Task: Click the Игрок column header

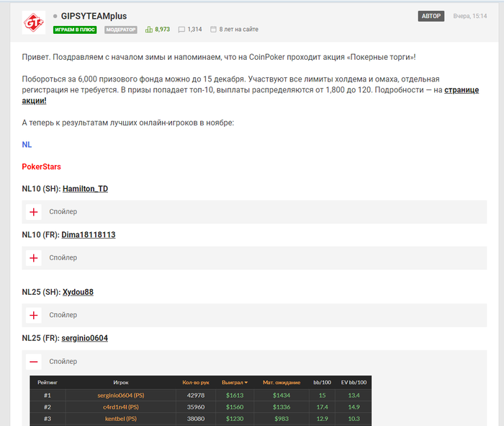Action: [121, 383]
